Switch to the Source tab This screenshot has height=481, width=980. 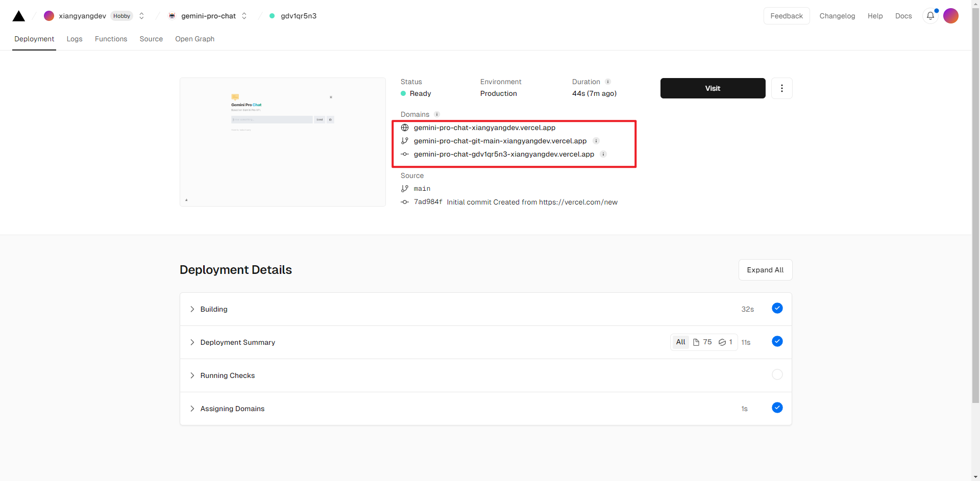pos(151,39)
